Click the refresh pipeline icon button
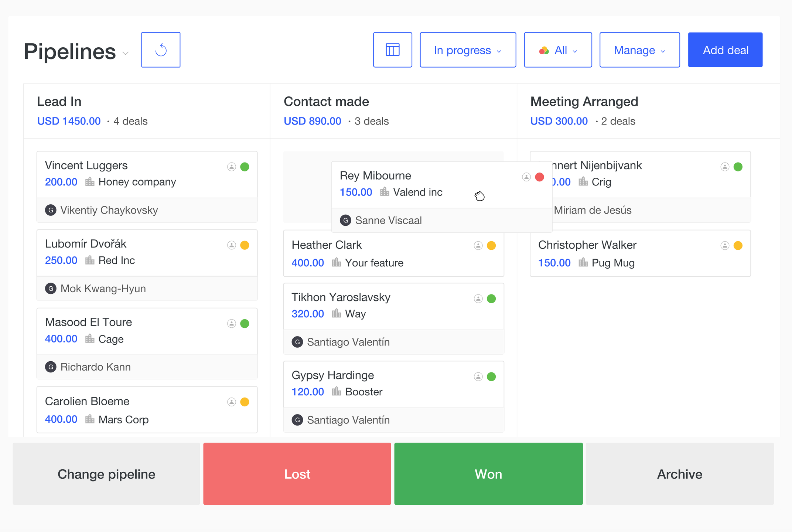This screenshot has width=792, height=532. pyautogui.click(x=161, y=50)
